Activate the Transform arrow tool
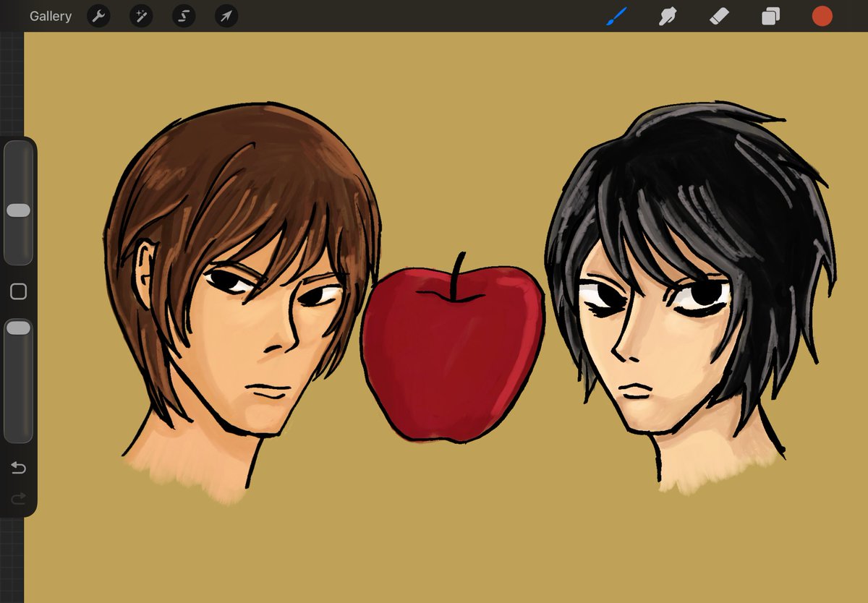The height and width of the screenshot is (603, 868). click(x=226, y=16)
